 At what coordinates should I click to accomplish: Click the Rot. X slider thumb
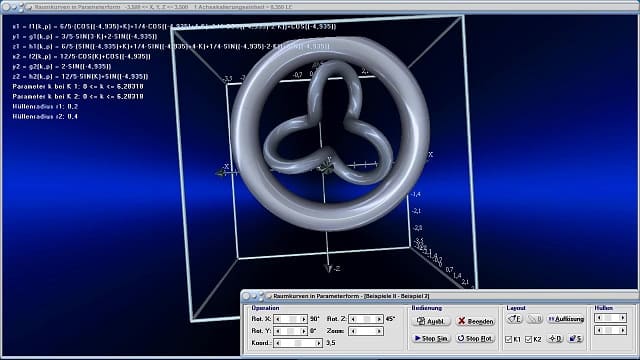(293, 319)
